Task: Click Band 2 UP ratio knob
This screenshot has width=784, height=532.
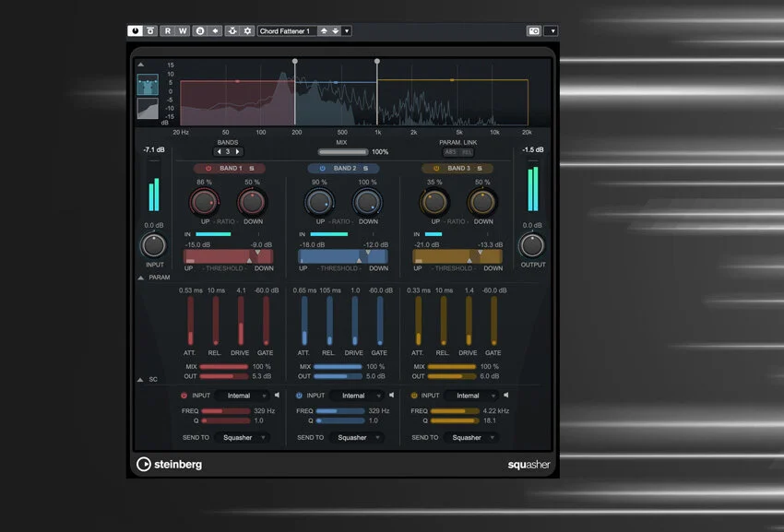Action: click(x=319, y=202)
